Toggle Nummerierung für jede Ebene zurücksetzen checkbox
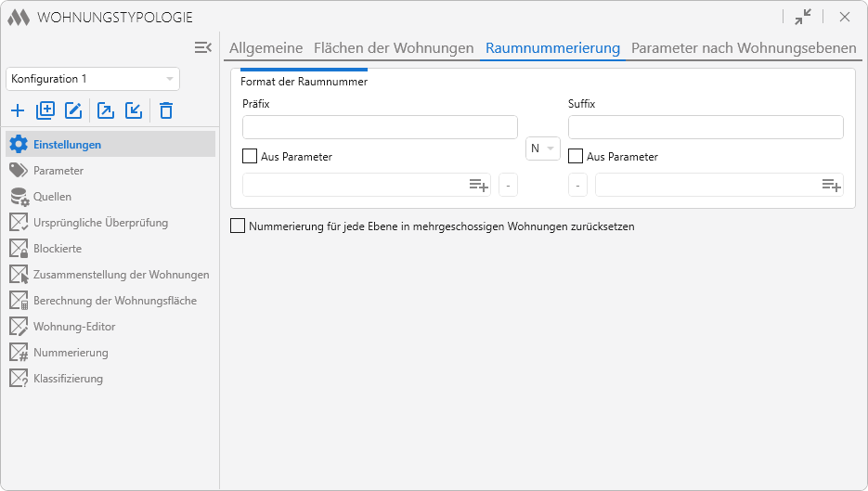 (238, 226)
